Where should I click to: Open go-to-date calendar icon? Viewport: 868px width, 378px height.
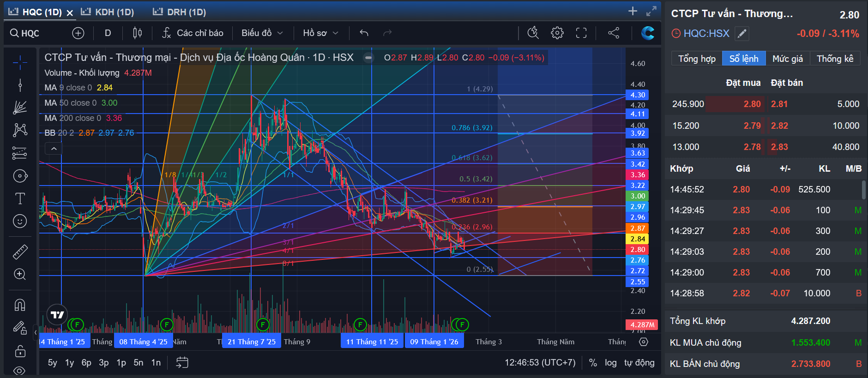click(x=182, y=362)
